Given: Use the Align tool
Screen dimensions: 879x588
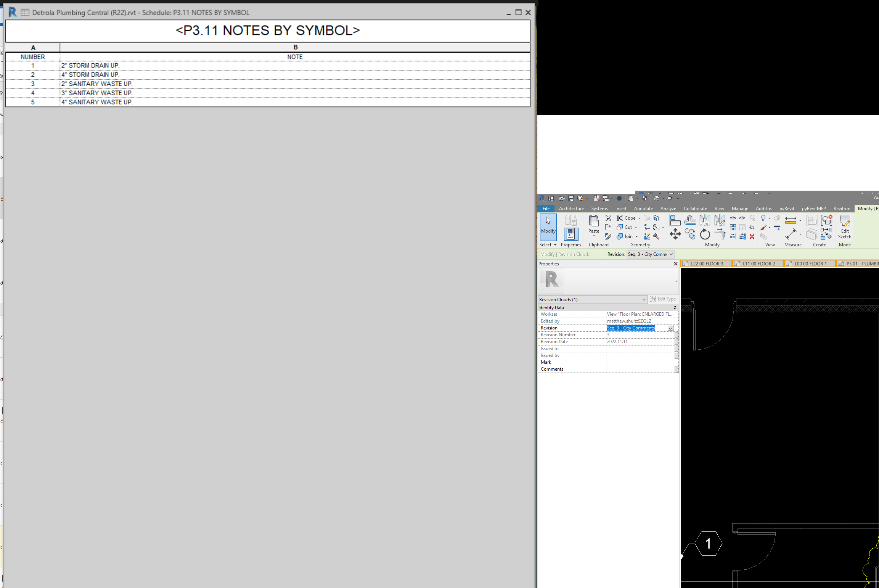Looking at the screenshot, I should coord(675,220).
